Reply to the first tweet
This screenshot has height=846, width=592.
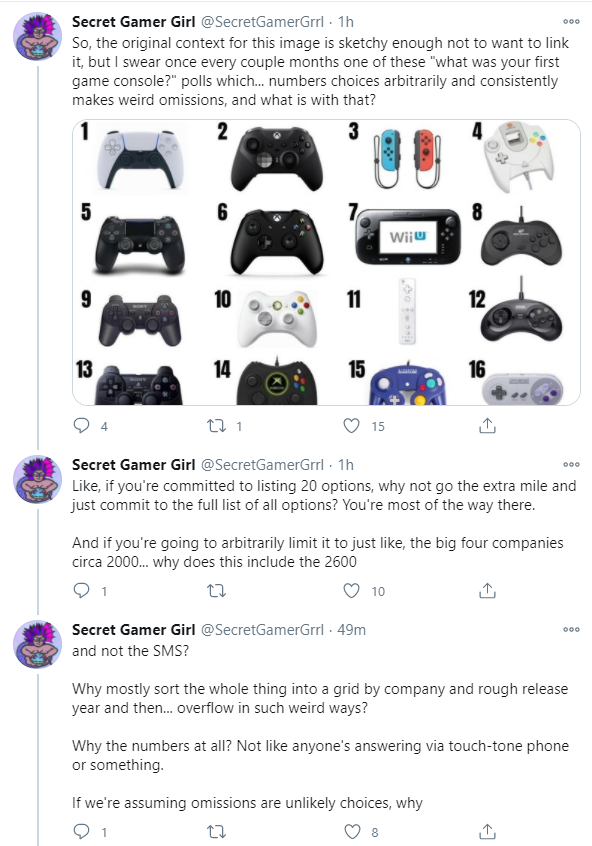(x=82, y=425)
